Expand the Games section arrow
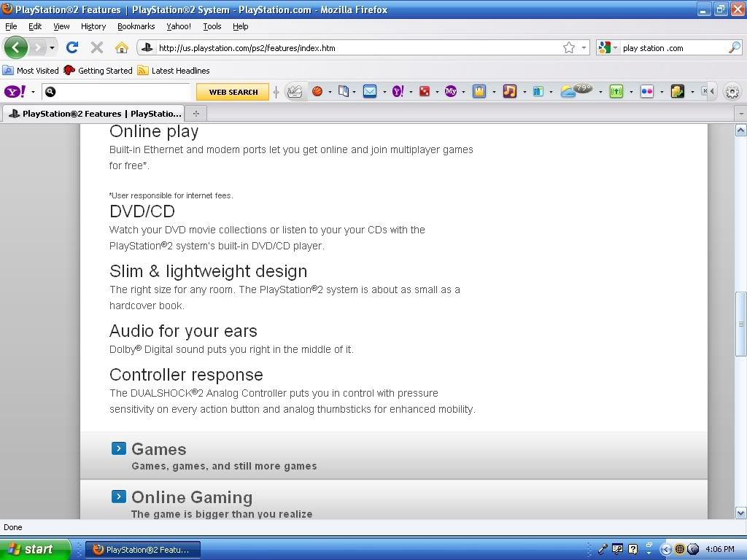This screenshot has height=560, width=747. (119, 448)
